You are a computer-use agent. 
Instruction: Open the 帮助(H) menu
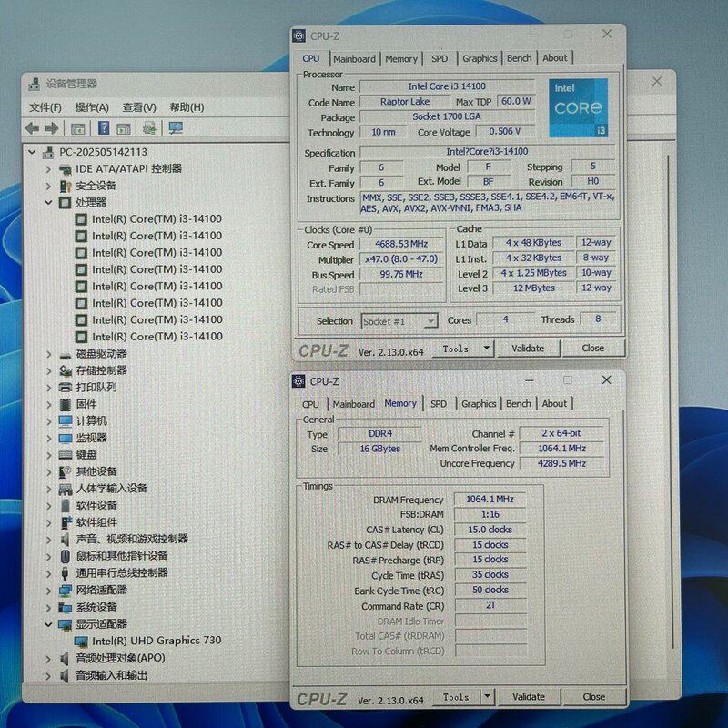187,107
